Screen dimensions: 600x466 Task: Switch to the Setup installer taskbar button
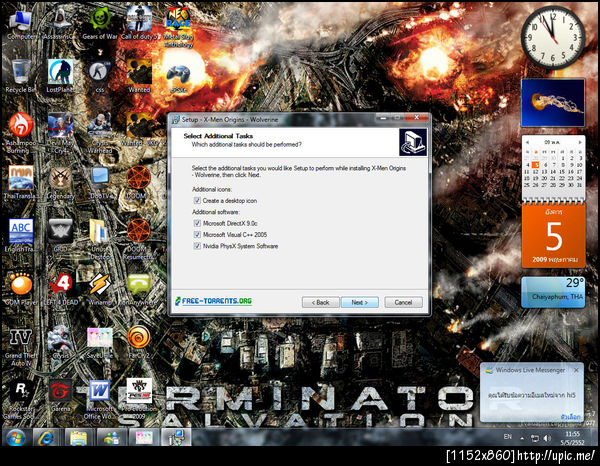pyautogui.click(x=176, y=437)
